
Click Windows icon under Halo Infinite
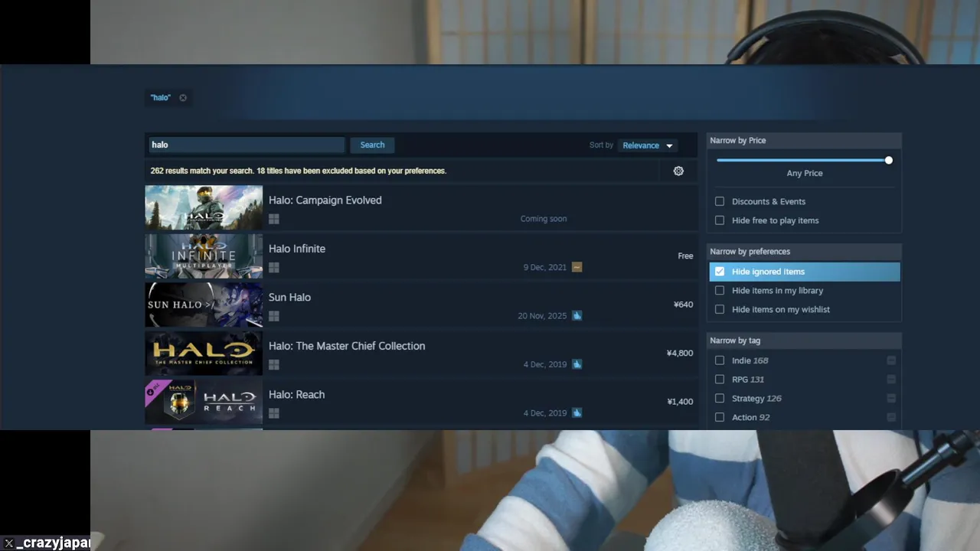pos(274,267)
